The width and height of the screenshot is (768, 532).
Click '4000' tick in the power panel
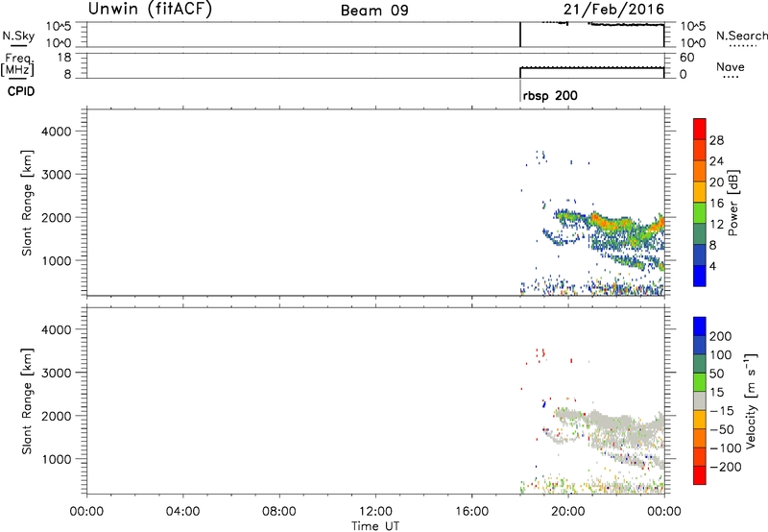[x=57, y=132]
